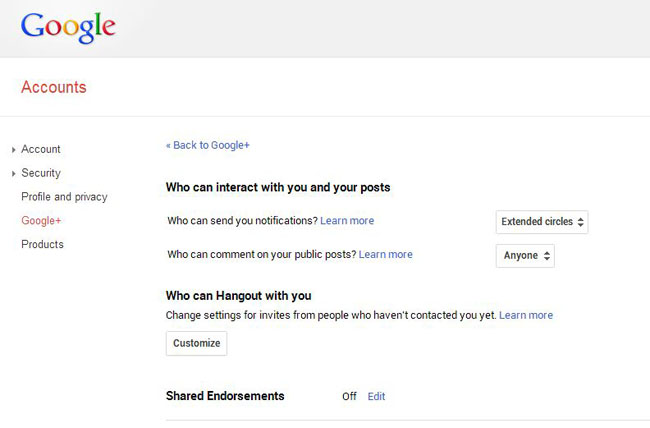Open the Products sidebar item
The image size is (650, 428).
42,244
